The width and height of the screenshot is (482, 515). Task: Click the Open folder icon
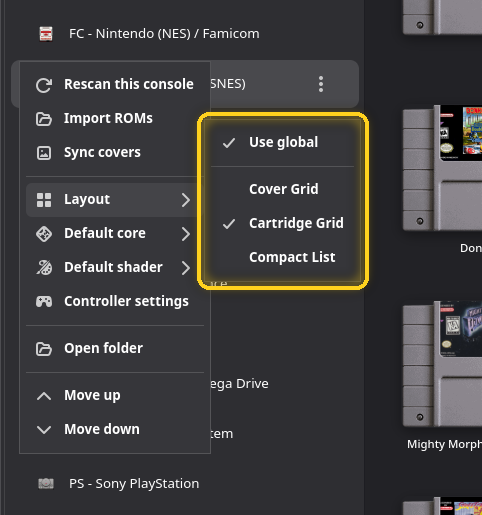pos(44,349)
